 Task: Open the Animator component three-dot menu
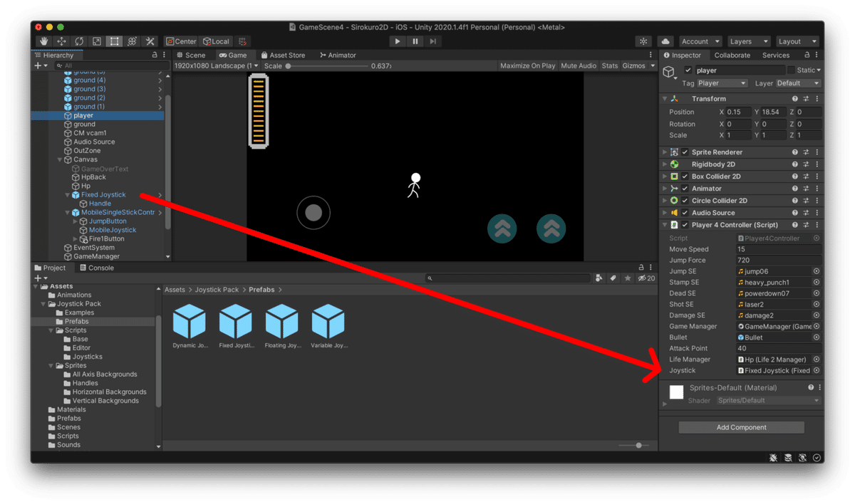point(817,189)
